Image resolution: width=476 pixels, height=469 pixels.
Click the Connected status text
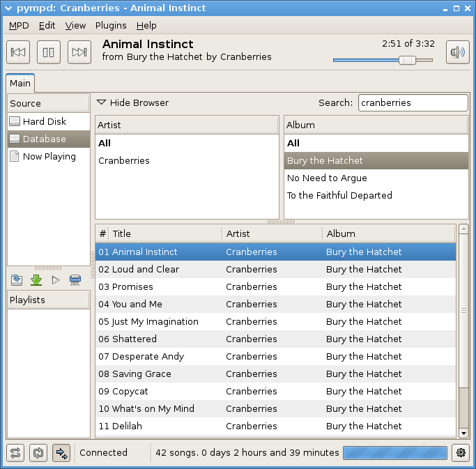(103, 452)
